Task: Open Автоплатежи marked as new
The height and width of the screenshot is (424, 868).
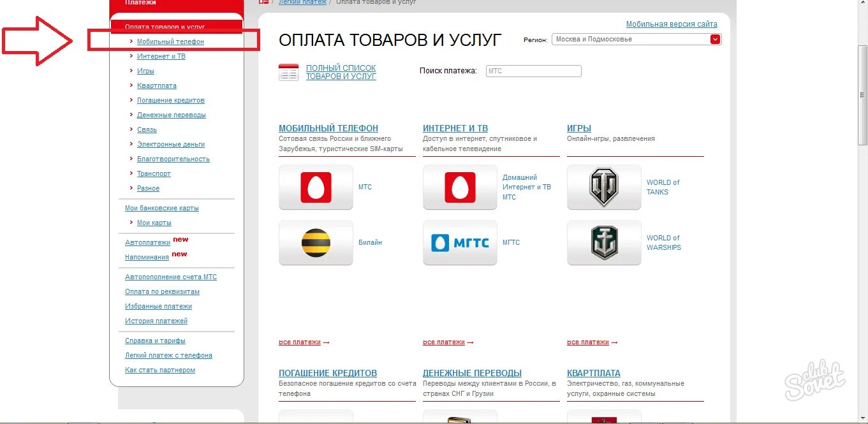Action: [147, 242]
